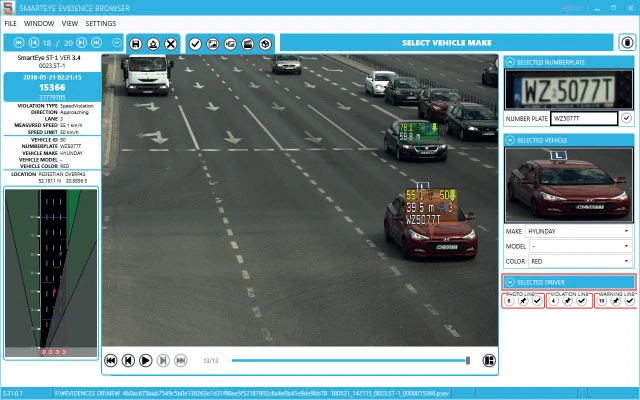The height and width of the screenshot is (400, 640).
Task: Pin the PHOTO LINE
Action: pos(523,301)
